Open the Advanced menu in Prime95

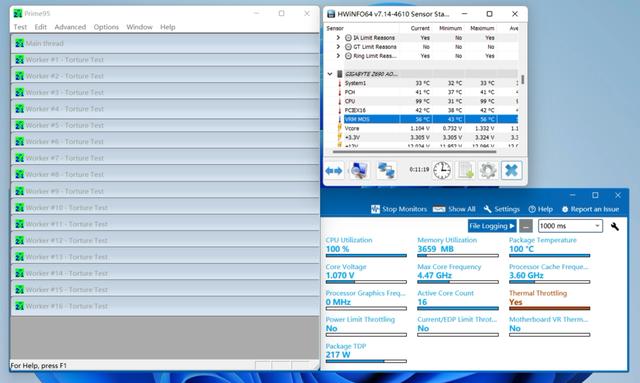click(70, 27)
